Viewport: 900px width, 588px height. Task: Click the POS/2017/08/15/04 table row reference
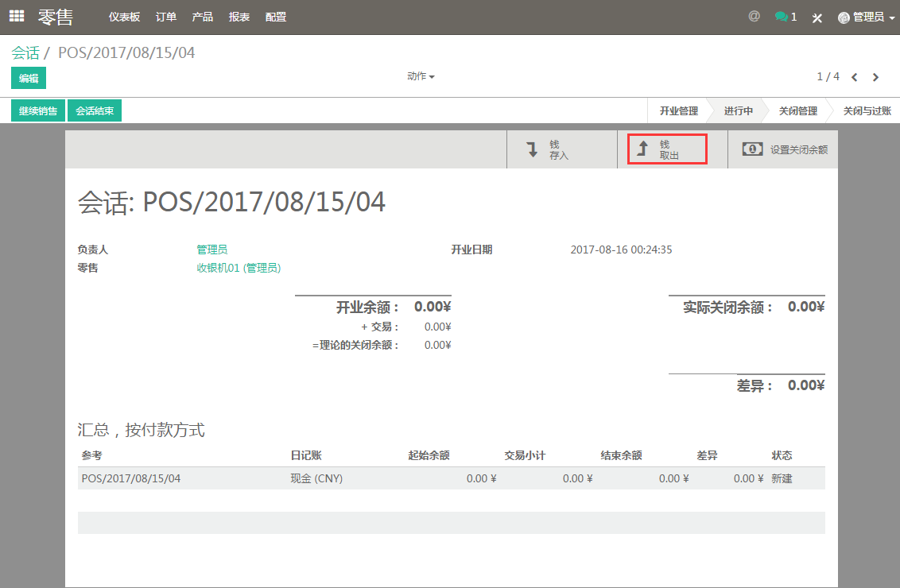tap(131, 478)
